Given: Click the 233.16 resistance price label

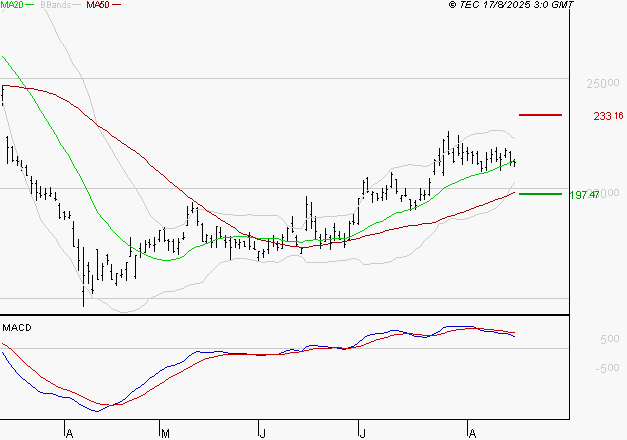Looking at the screenshot, I should coord(609,116).
